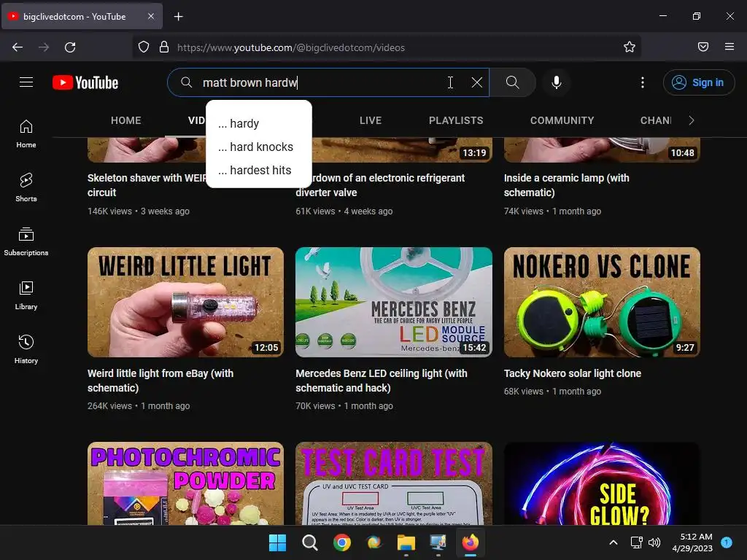Click the address bar URL
Image resolution: width=747 pixels, height=560 pixels.
[290, 47]
